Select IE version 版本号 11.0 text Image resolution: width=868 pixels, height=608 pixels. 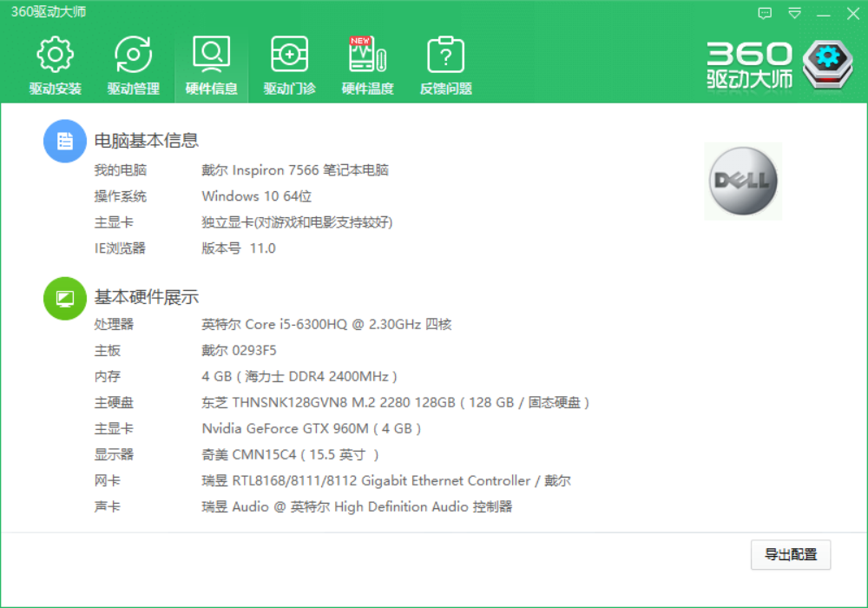click(239, 248)
